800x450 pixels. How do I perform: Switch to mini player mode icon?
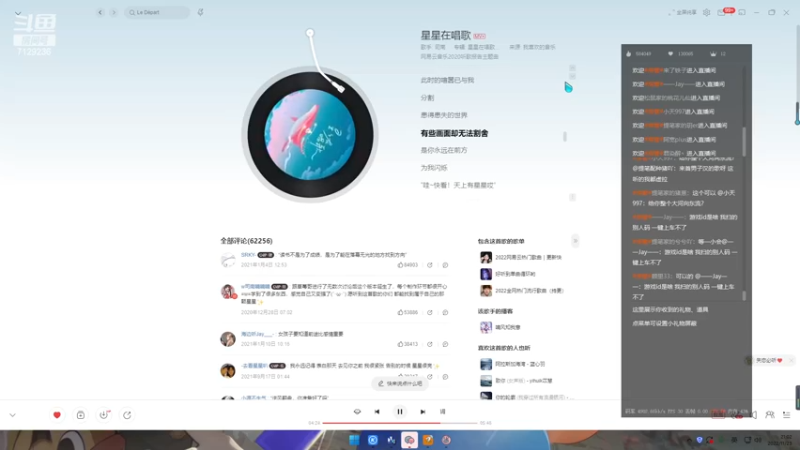[x=742, y=12]
